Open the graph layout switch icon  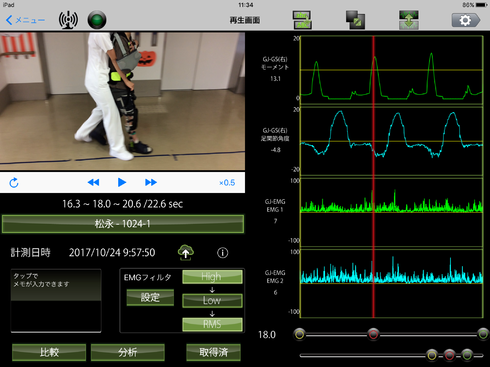coord(302,20)
